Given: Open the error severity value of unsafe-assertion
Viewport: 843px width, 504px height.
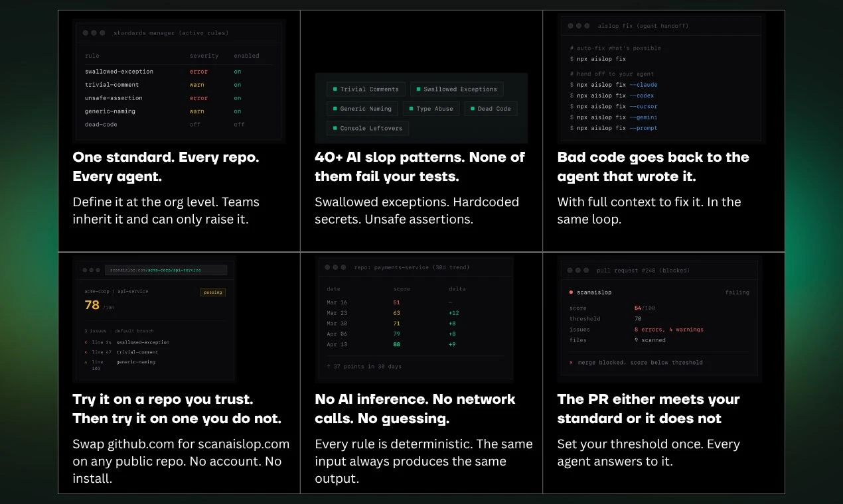Looking at the screenshot, I should pos(198,98).
